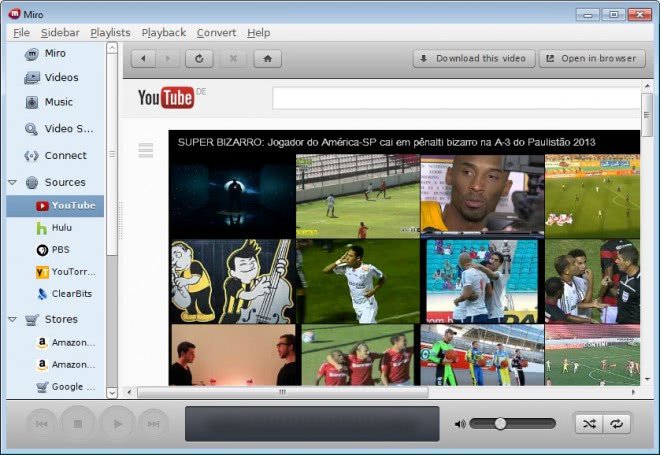Toggle shuffle playback mode
Image resolution: width=660 pixels, height=455 pixels.
point(589,424)
